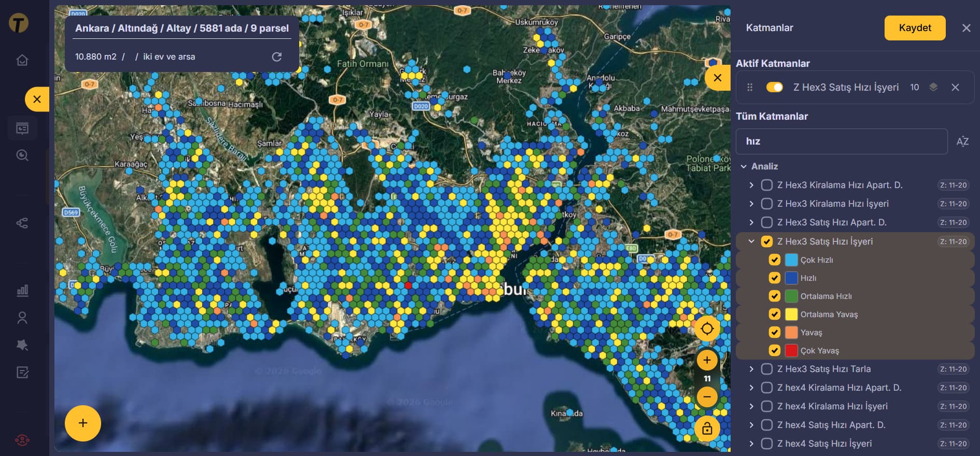Expand Z Hex3 Satış Hızı Tarla row

tap(751, 369)
